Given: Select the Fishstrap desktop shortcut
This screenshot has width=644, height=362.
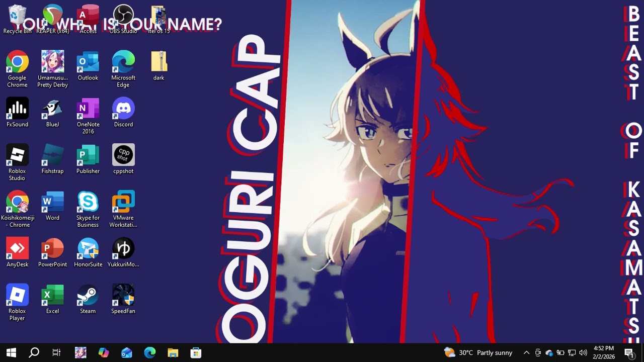Looking at the screenshot, I should [x=52, y=159].
